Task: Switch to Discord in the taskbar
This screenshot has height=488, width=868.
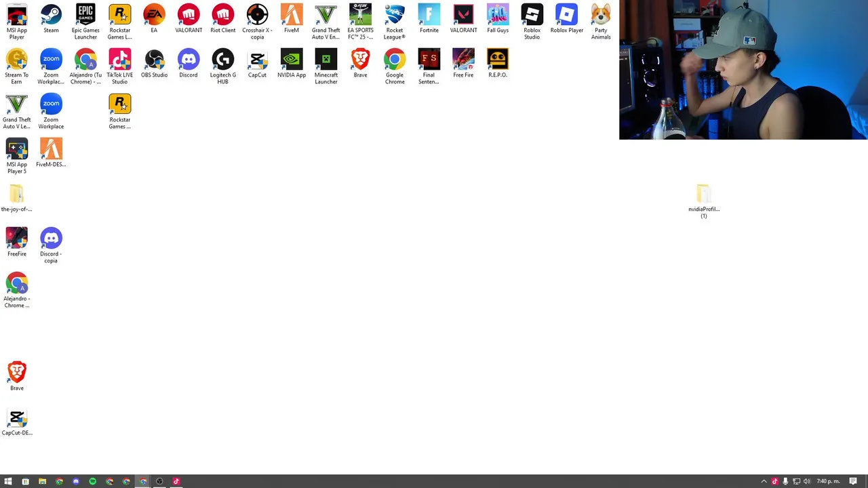Action: [76, 481]
